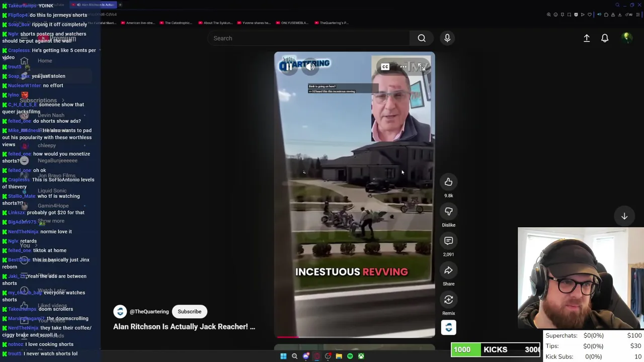This screenshot has height=362, width=644.
Task: Click the KICKS goal bar
Action: pos(496,350)
